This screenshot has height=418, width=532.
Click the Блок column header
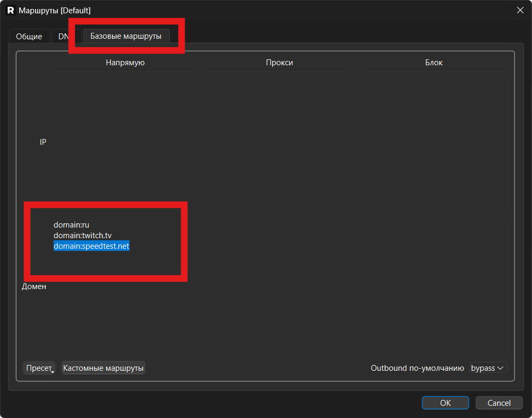(x=433, y=63)
